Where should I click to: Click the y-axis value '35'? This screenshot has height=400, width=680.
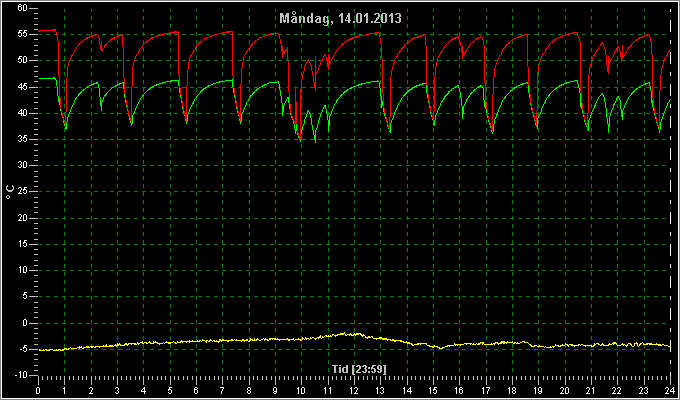(x=23, y=139)
